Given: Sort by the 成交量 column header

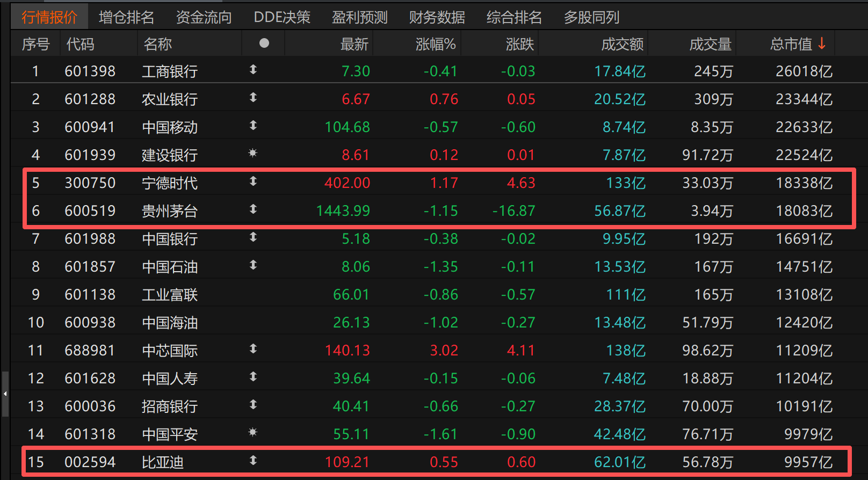Looking at the screenshot, I should click(x=711, y=44).
